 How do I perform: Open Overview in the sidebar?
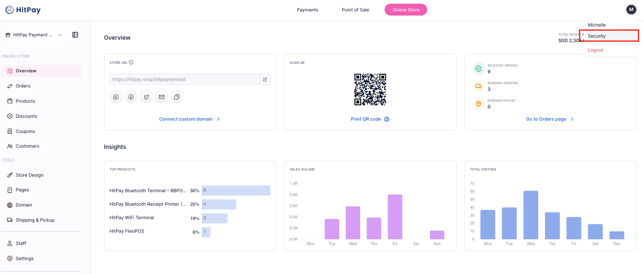pos(41,71)
